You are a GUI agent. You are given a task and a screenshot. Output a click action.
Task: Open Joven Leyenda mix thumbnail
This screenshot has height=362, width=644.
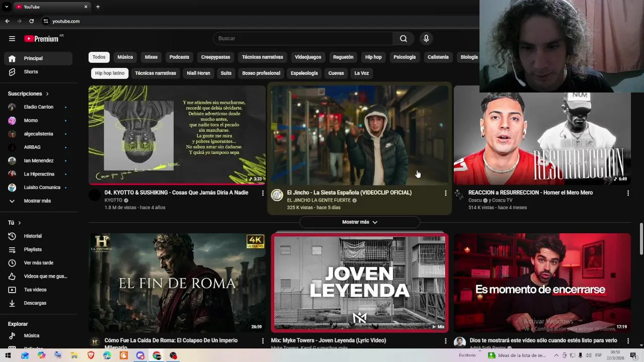[x=359, y=283]
